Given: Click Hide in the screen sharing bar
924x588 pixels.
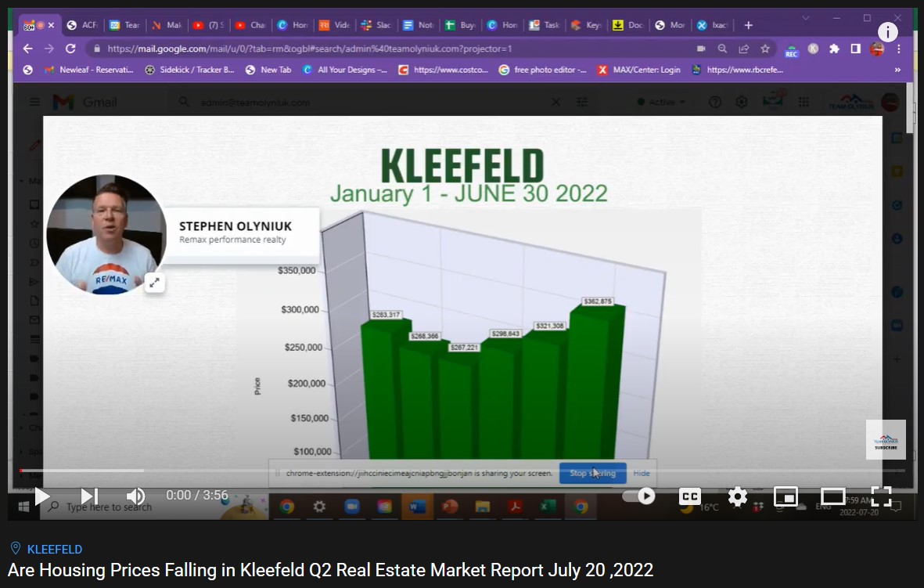Looking at the screenshot, I should point(642,473).
